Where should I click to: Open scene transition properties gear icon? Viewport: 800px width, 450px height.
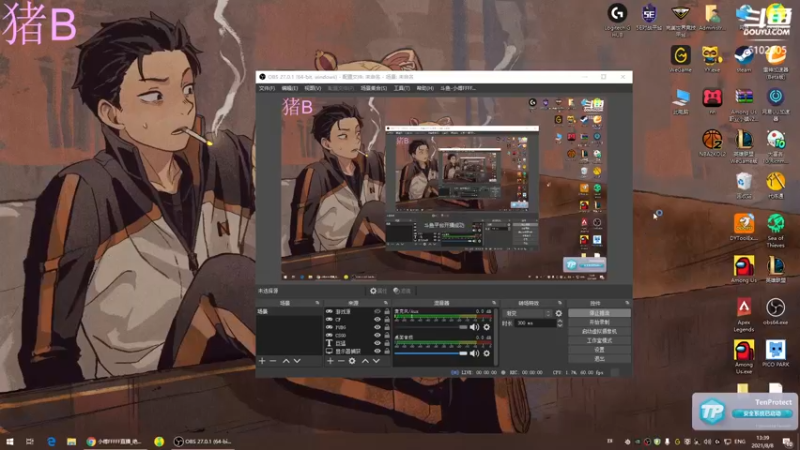coord(559,313)
